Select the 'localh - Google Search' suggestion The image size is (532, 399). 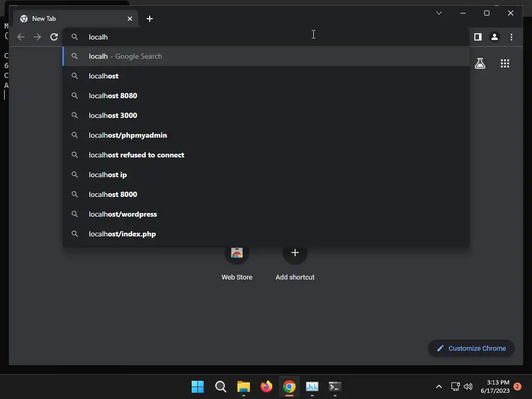coord(266,56)
